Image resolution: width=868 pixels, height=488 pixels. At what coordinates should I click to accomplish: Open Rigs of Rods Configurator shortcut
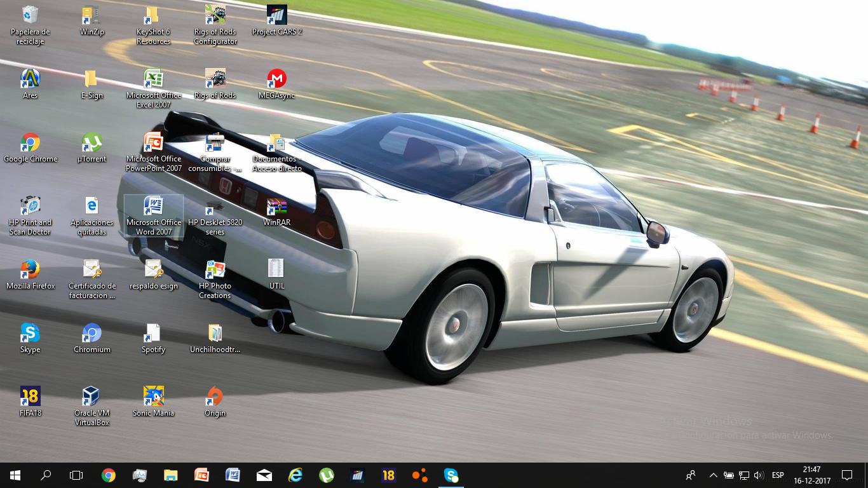point(215,24)
